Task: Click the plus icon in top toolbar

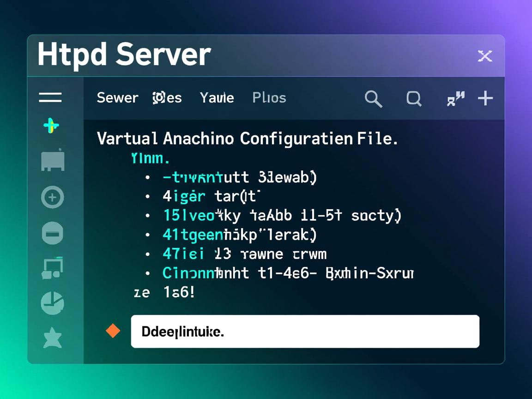Action: pos(485,98)
